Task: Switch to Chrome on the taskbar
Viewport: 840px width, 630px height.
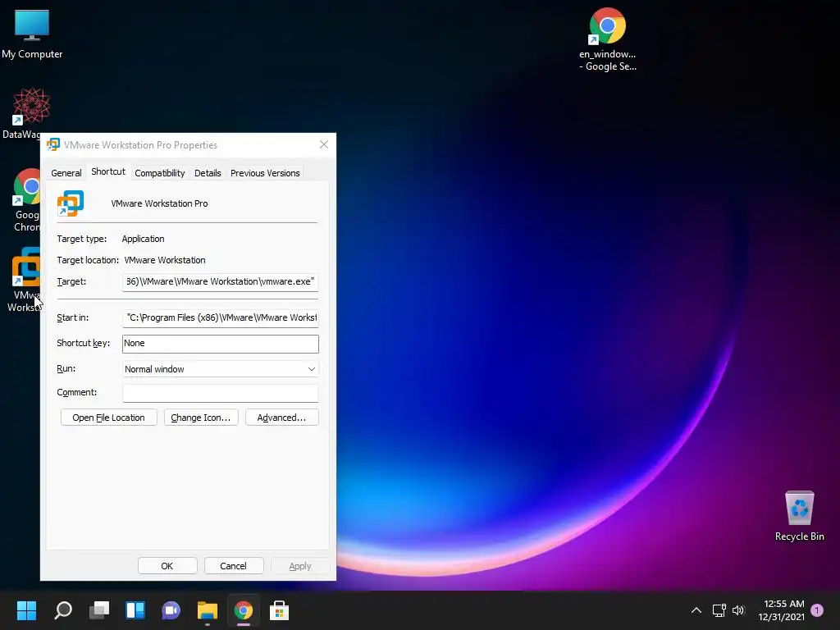Action: (243, 610)
